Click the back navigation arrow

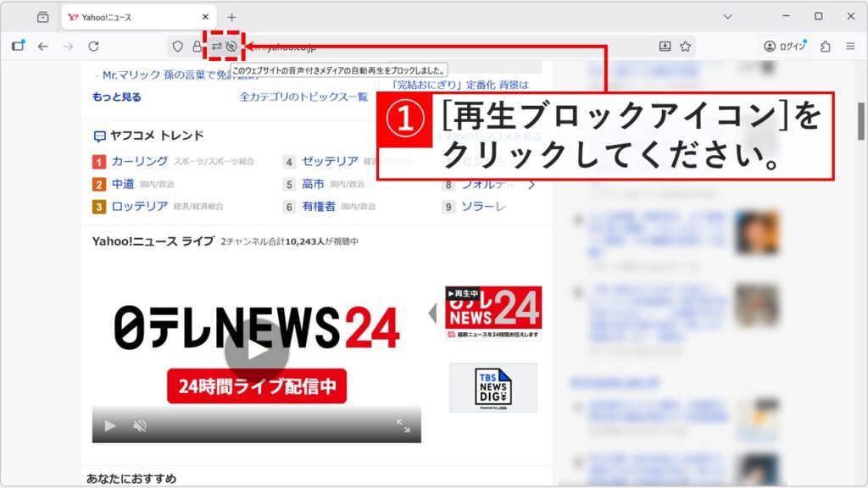(x=42, y=46)
